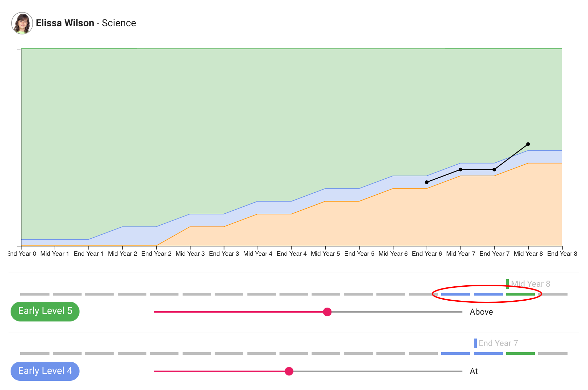
Task: Click the blue End Year 7 timeline marker
Action: [475, 343]
